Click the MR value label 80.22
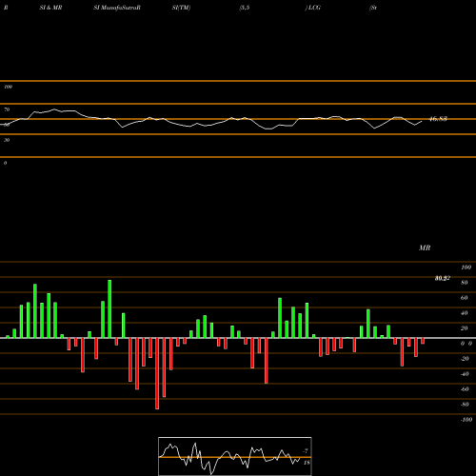The image size is (476, 476). coord(443,278)
